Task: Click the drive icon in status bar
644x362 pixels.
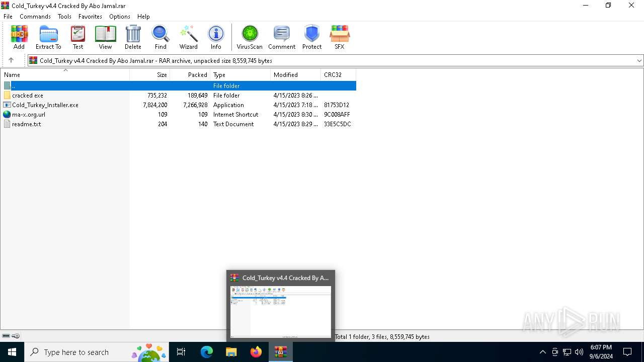Action: 6,336
